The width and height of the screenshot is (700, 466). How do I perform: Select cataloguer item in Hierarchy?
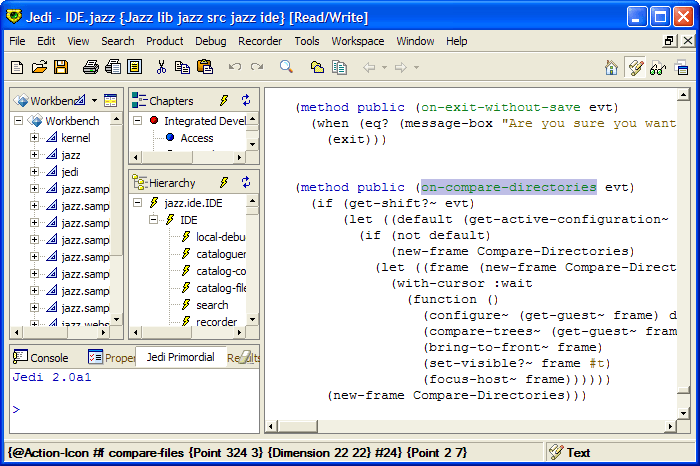(x=221, y=254)
